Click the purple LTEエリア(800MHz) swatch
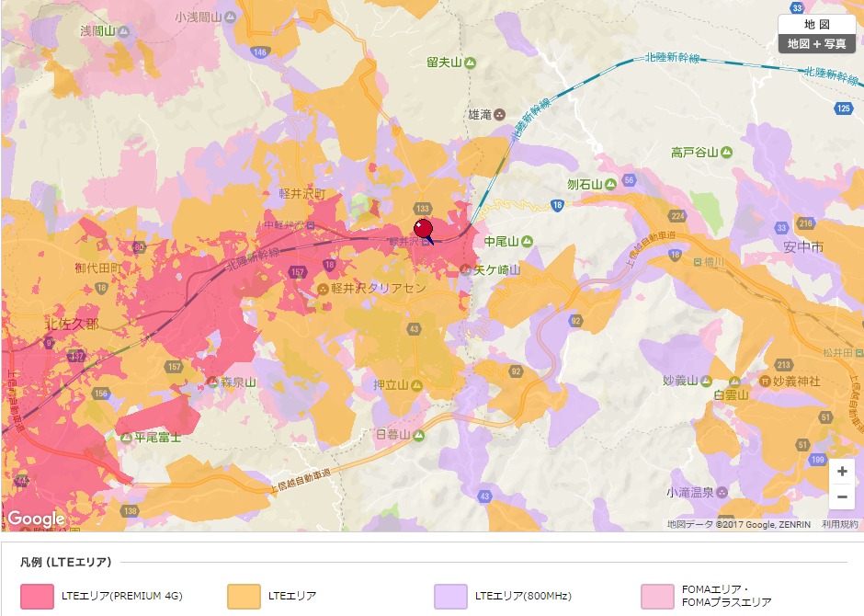The width and height of the screenshot is (864, 616). point(450,596)
